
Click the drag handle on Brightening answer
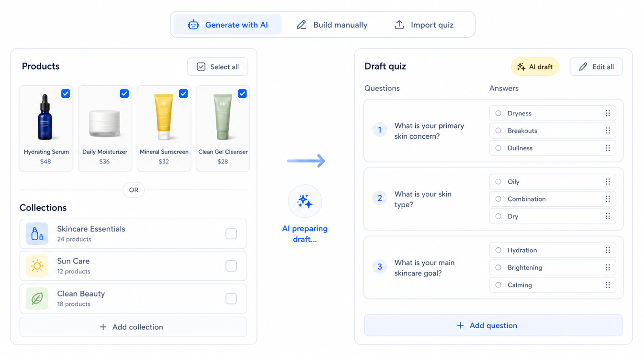coord(608,267)
